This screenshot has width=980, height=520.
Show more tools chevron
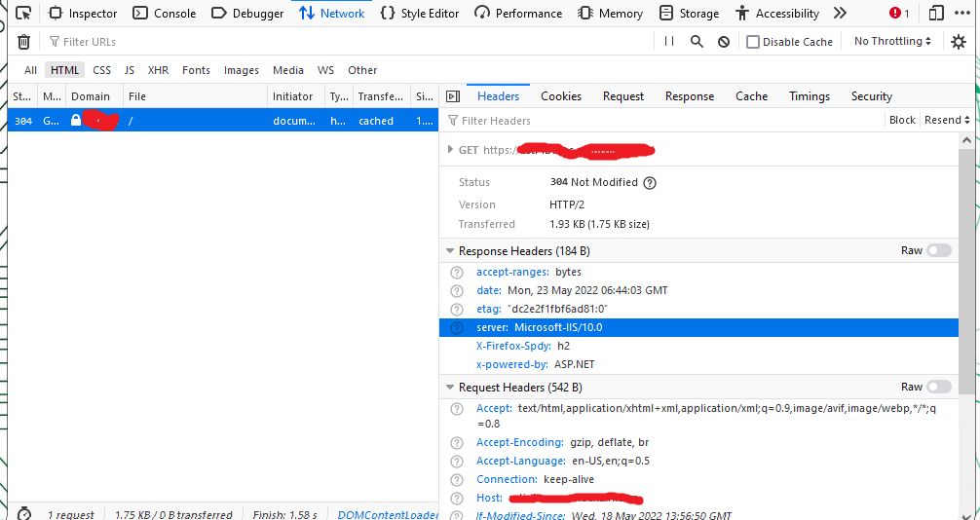pos(841,13)
